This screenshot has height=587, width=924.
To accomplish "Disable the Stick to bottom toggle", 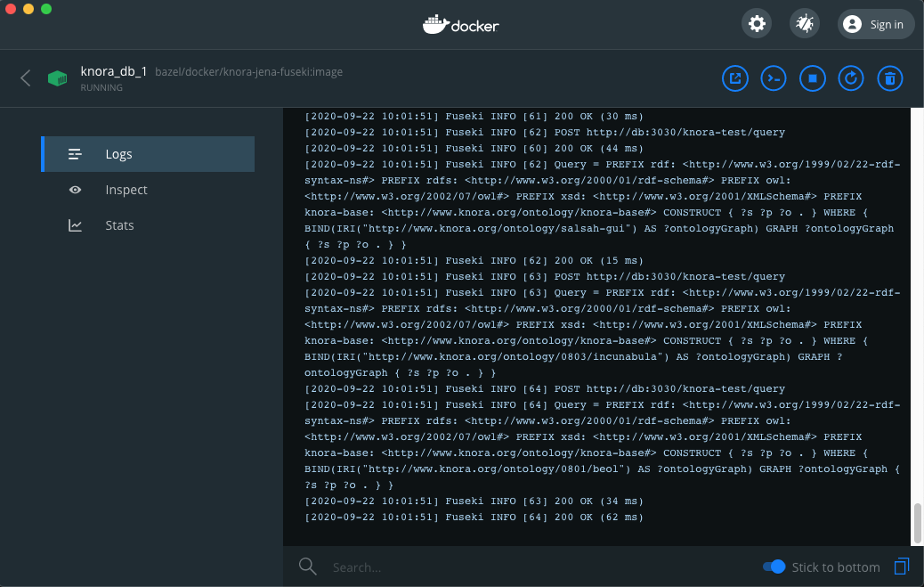I will [774, 567].
